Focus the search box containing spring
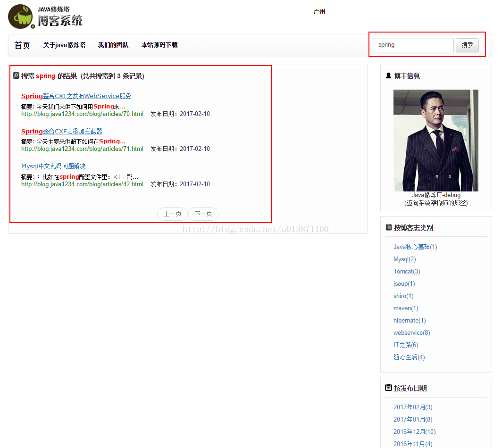 pos(413,45)
